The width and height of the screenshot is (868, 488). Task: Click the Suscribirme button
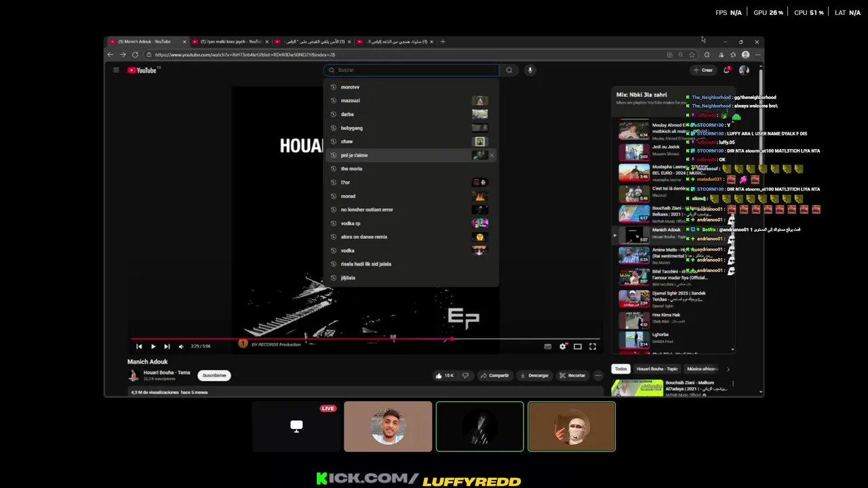coord(214,375)
